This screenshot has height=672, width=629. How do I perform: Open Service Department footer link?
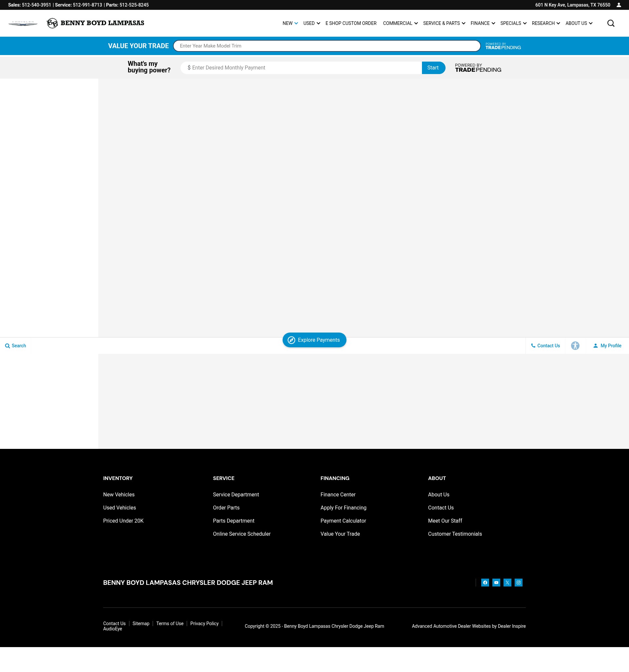click(x=236, y=494)
